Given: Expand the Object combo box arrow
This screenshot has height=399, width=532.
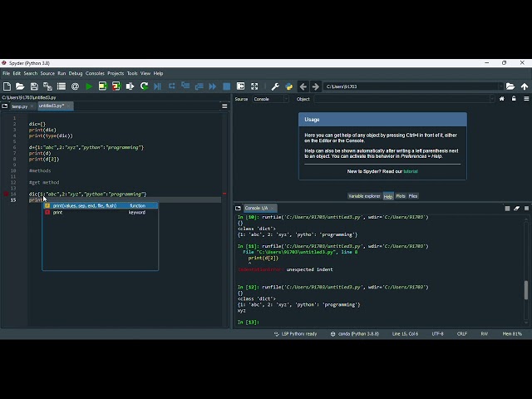Looking at the screenshot, I should point(492,99).
